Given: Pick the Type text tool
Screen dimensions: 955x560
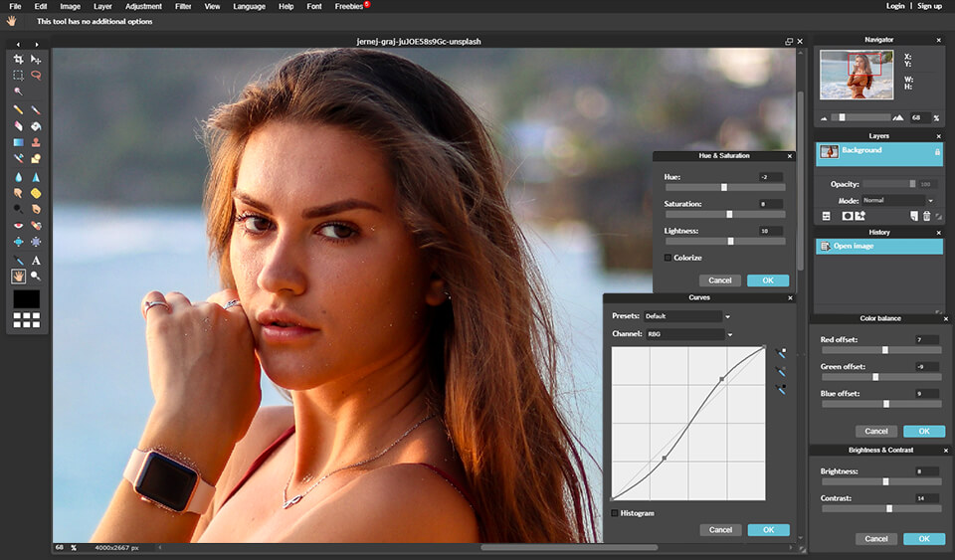Looking at the screenshot, I should click(36, 261).
